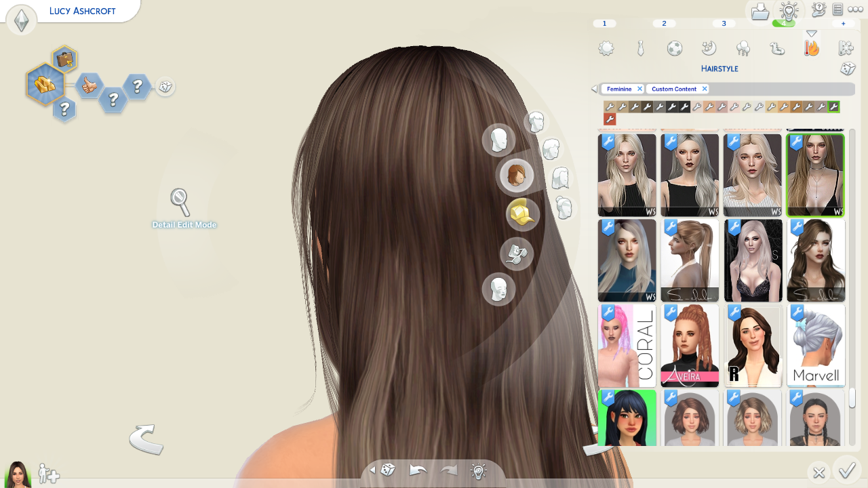Select the active outfit tab 4
The image size is (868, 488).
pos(783,24)
